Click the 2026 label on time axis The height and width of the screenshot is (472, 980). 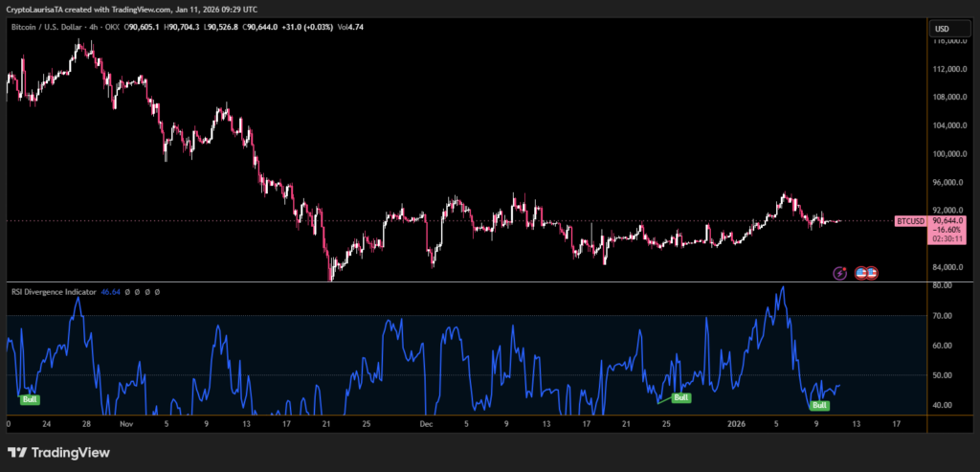[736, 422]
